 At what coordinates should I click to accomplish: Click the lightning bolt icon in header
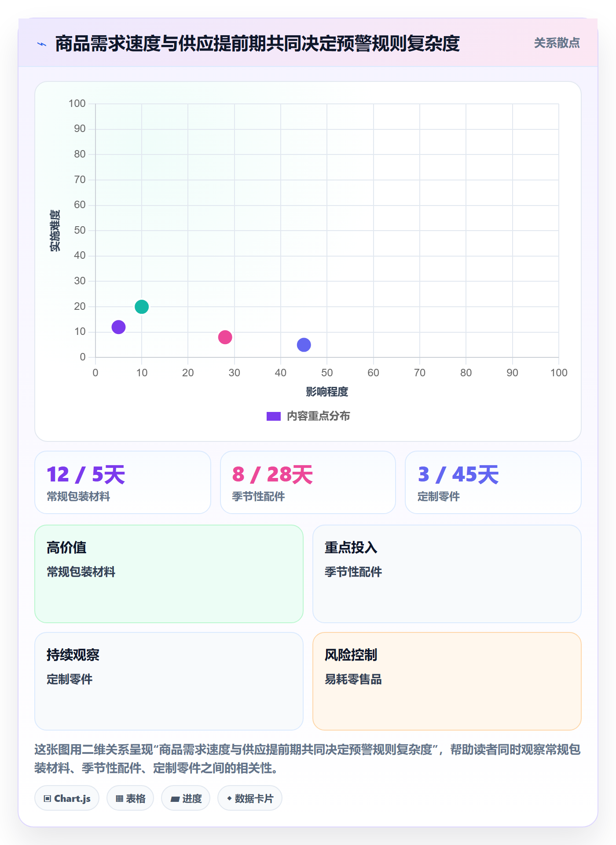pos(42,44)
